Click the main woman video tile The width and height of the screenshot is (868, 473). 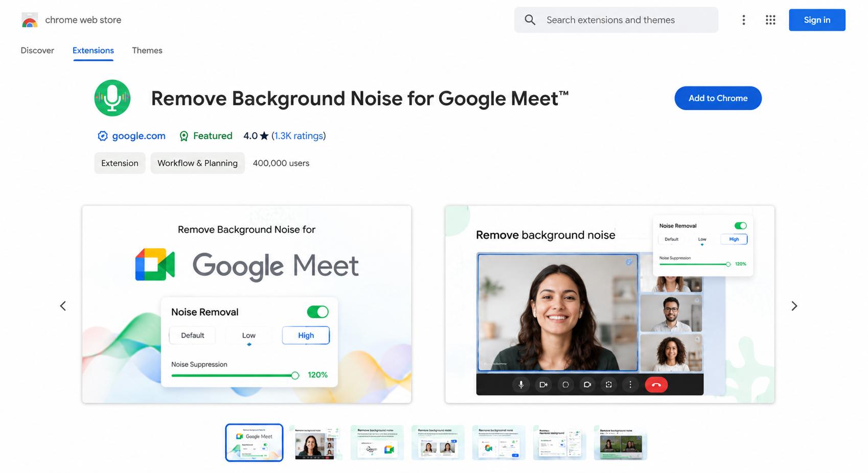(x=557, y=312)
